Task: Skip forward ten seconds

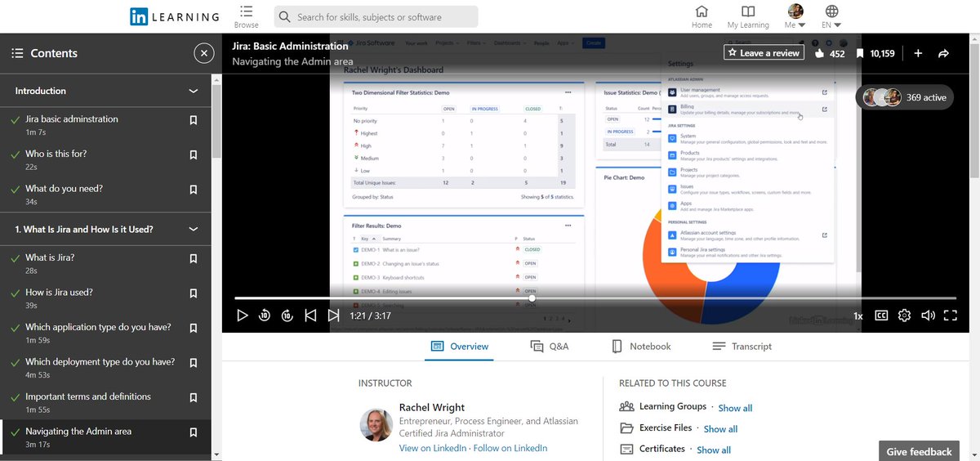Action: (287, 316)
